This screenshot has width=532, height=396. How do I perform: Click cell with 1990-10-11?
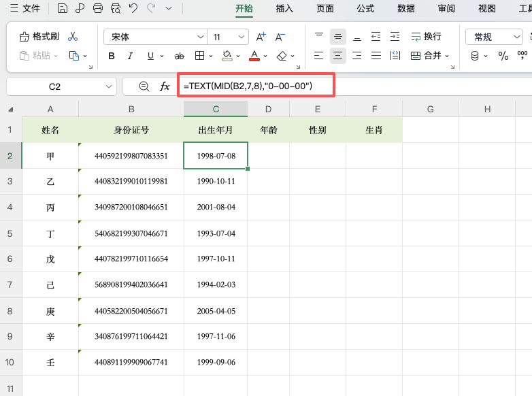216,181
